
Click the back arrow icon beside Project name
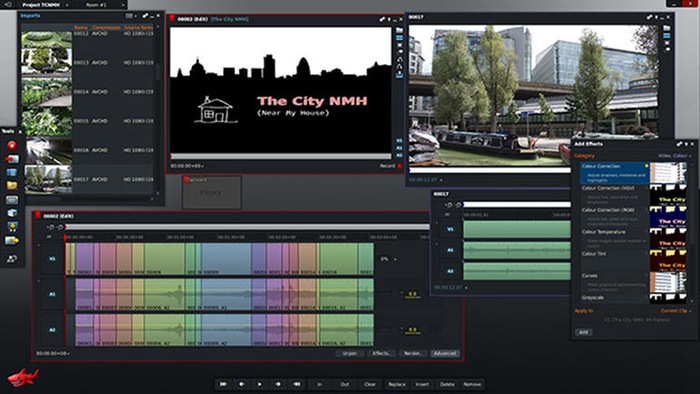pyautogui.click(x=8, y=4)
